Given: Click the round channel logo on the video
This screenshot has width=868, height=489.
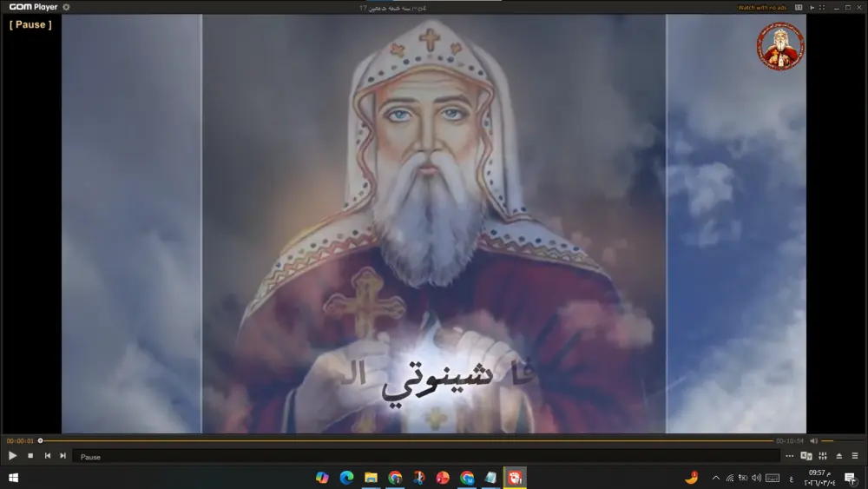Looking at the screenshot, I should point(780,47).
